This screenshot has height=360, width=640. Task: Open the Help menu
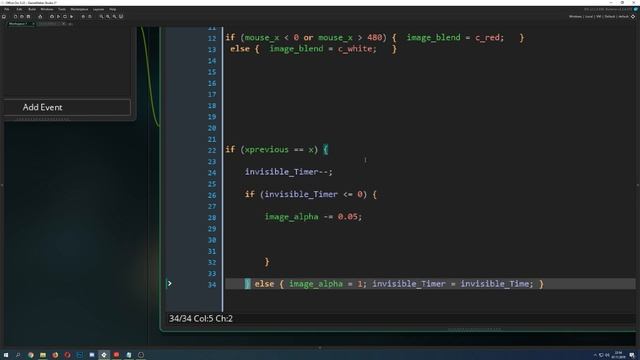(x=113, y=9)
